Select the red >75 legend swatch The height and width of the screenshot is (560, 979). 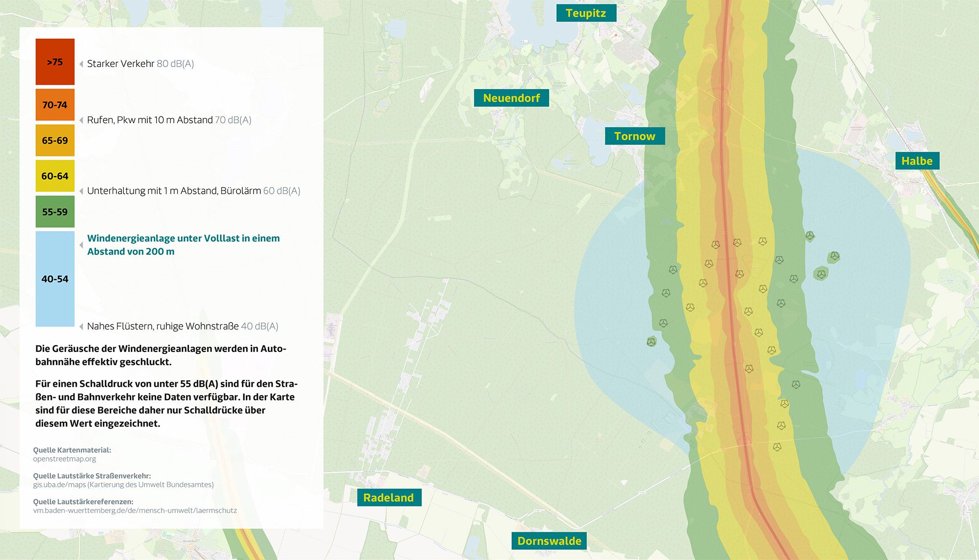tap(55, 62)
